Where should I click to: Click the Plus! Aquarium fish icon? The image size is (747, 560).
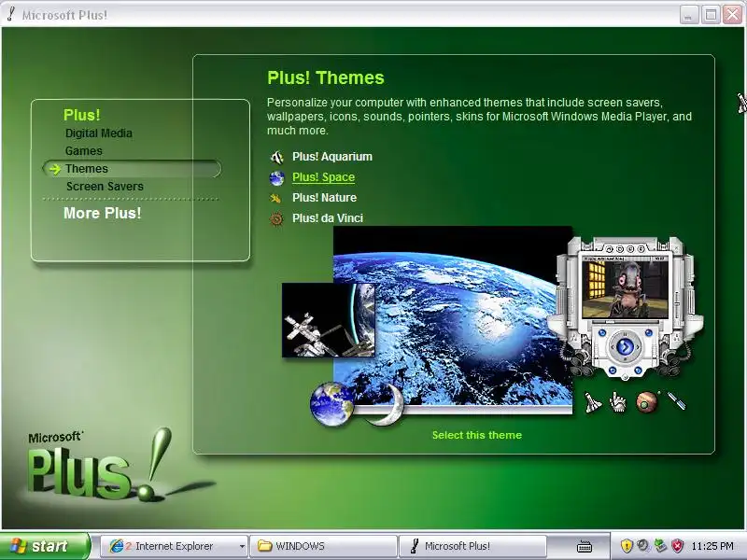pos(276,157)
